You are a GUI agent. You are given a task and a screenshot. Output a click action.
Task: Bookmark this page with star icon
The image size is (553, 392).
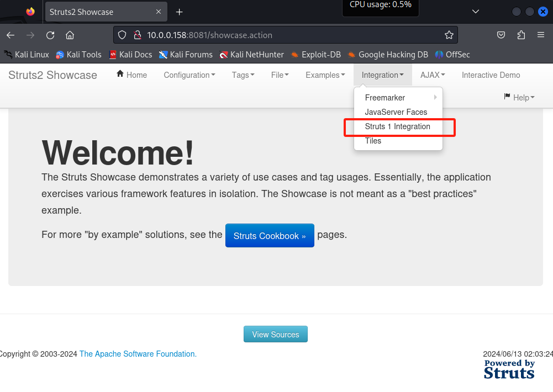pos(449,35)
